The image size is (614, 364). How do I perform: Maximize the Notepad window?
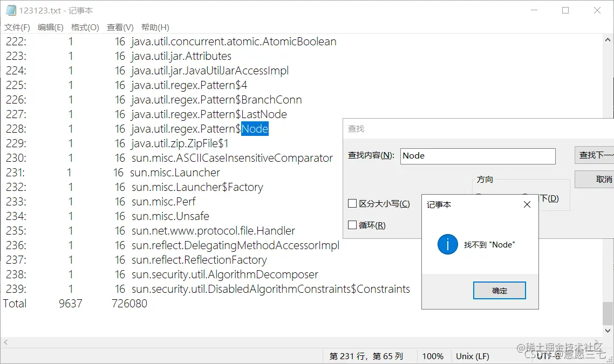565,11
